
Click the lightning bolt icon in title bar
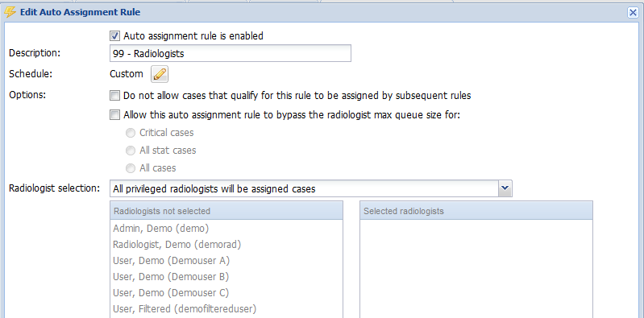pos(10,12)
